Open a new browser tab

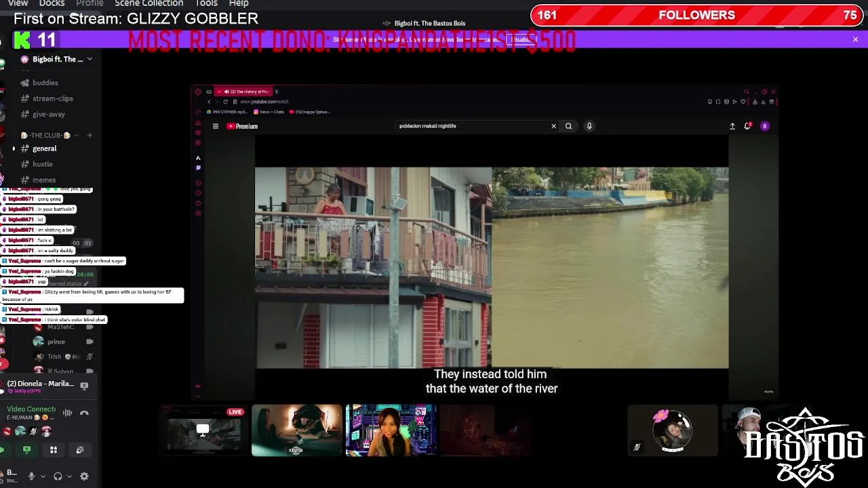[277, 91]
